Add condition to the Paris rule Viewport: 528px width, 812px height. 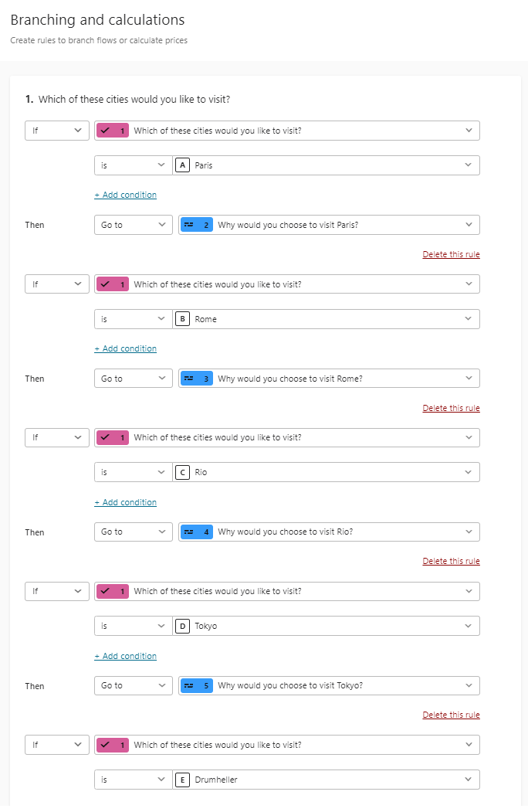125,195
